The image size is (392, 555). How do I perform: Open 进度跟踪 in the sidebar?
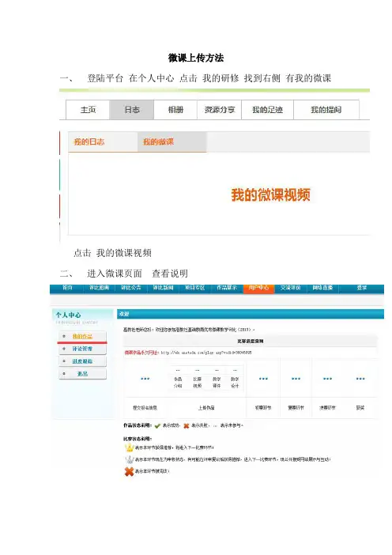pyautogui.click(x=82, y=361)
